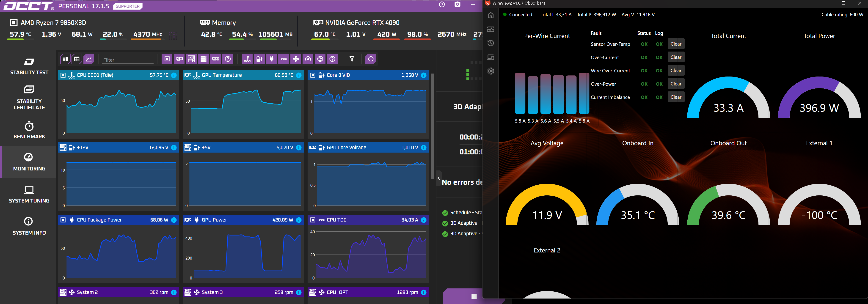Image resolution: width=868 pixels, height=304 pixels.
Task: Clear the Over-Power fault log
Action: coord(676,84)
